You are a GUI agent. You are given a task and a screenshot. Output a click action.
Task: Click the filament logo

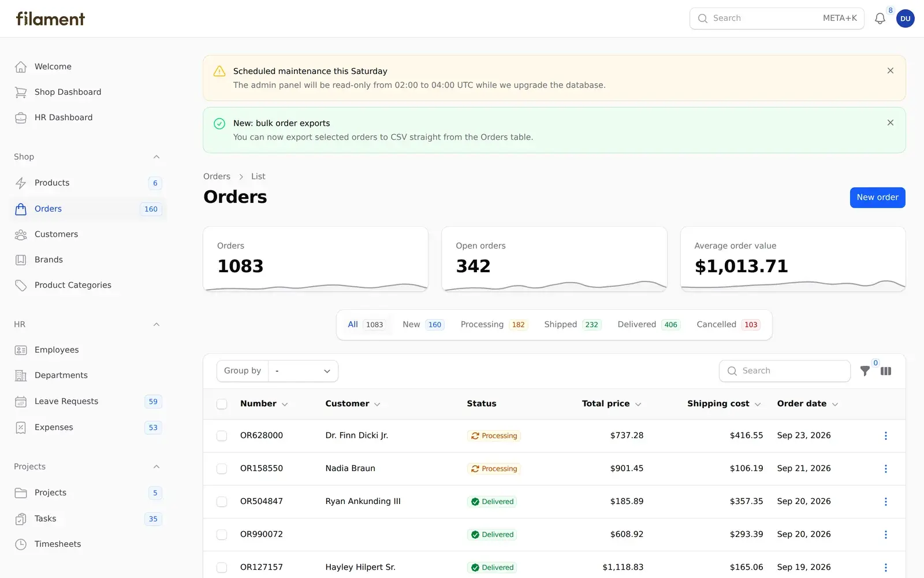(50, 18)
